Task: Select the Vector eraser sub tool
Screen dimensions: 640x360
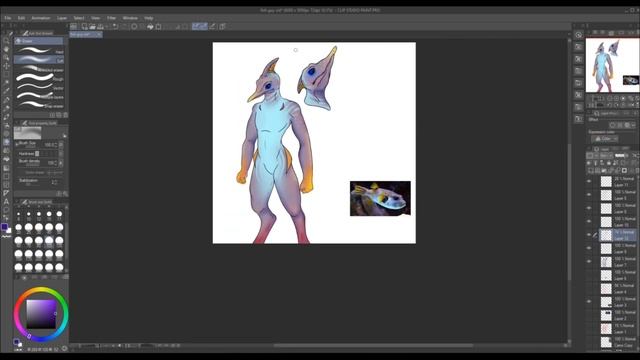Action: tap(39, 87)
